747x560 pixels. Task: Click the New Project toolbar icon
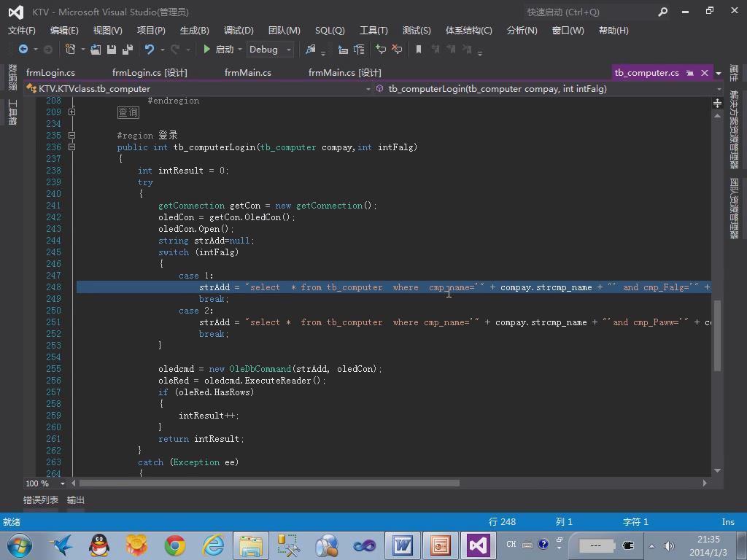70,49
